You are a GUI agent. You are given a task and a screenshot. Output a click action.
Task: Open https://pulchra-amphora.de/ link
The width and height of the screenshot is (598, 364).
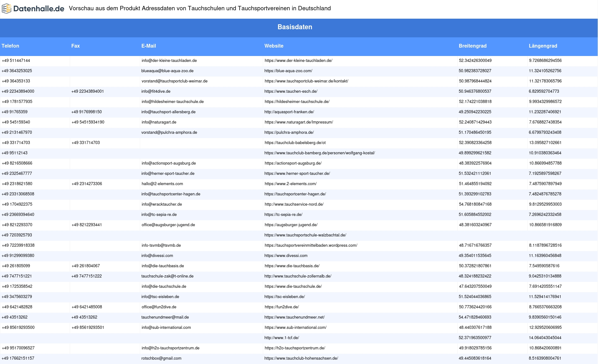(x=289, y=133)
